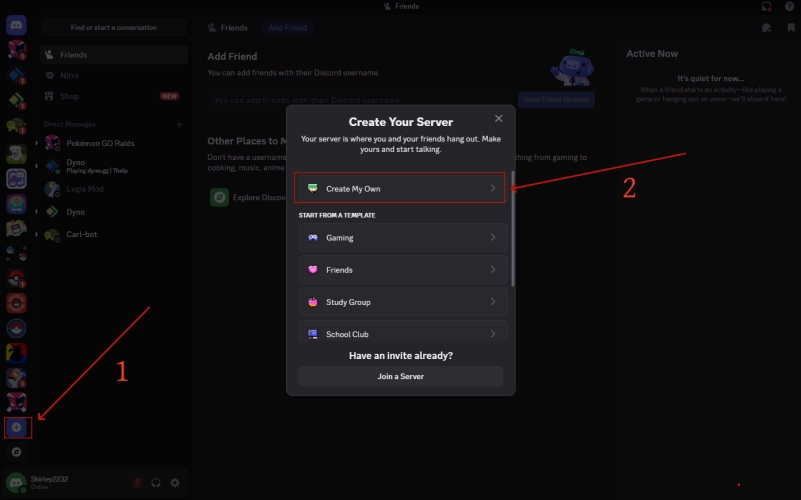Click the School Club template icon
This screenshot has width=801, height=500.
coord(313,334)
